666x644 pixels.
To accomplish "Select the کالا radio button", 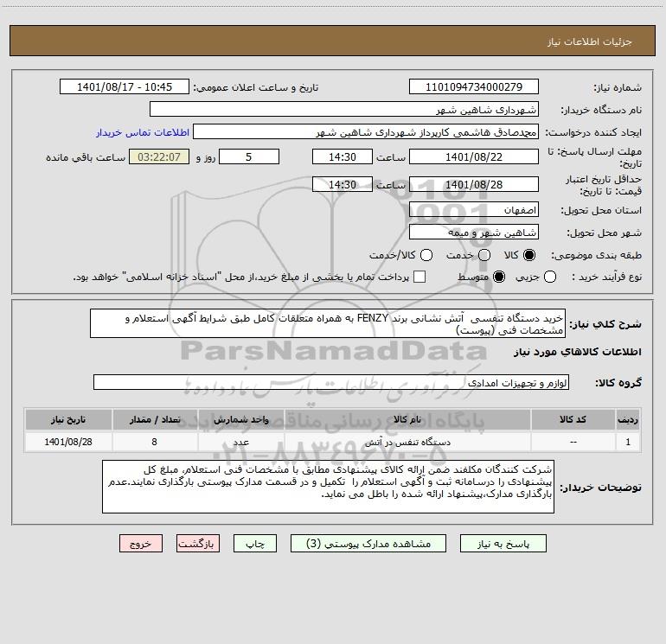I will pyautogui.click(x=529, y=255).
